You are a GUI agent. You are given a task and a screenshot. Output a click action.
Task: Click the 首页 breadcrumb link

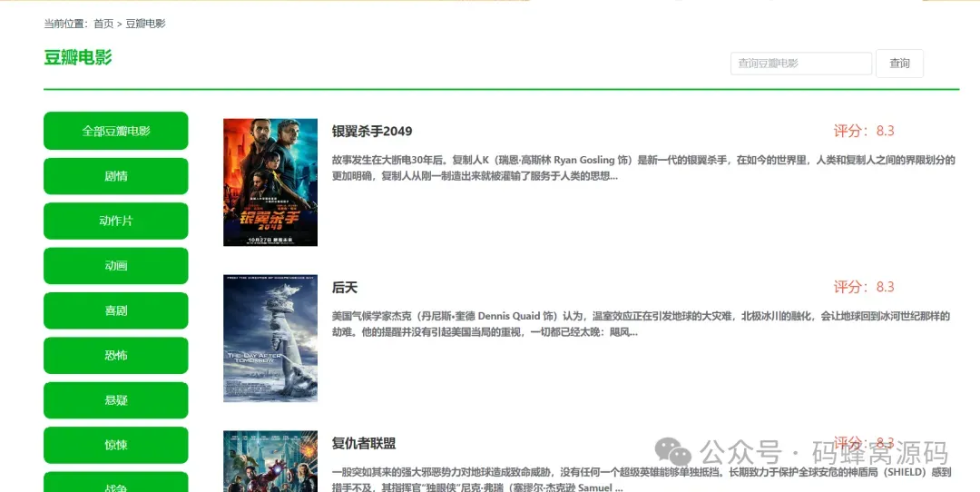[103, 24]
